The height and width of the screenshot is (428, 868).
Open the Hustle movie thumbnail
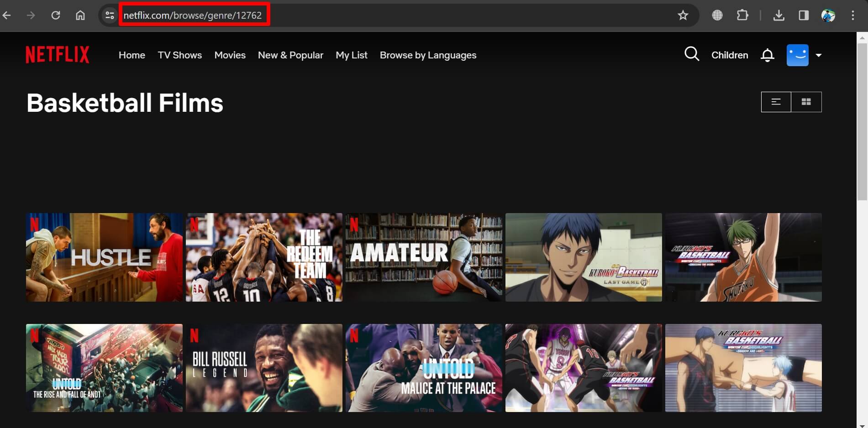tap(104, 257)
